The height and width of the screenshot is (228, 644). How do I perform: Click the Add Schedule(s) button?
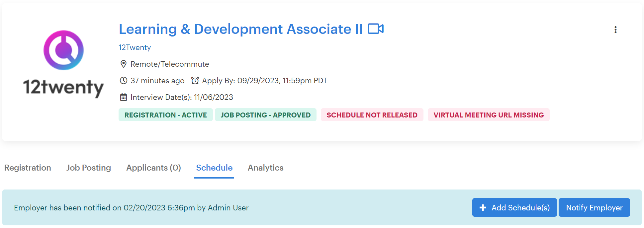tap(514, 207)
